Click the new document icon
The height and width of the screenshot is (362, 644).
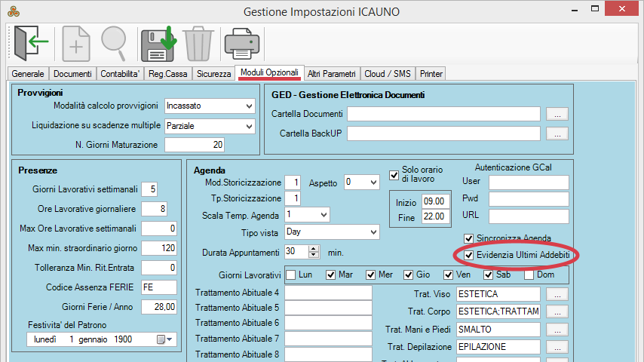pyautogui.click(x=75, y=43)
